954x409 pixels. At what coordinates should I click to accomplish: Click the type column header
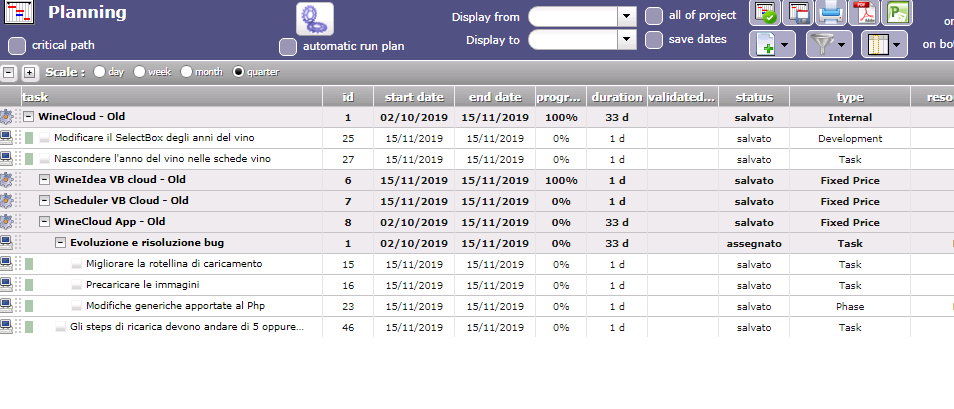(850, 97)
